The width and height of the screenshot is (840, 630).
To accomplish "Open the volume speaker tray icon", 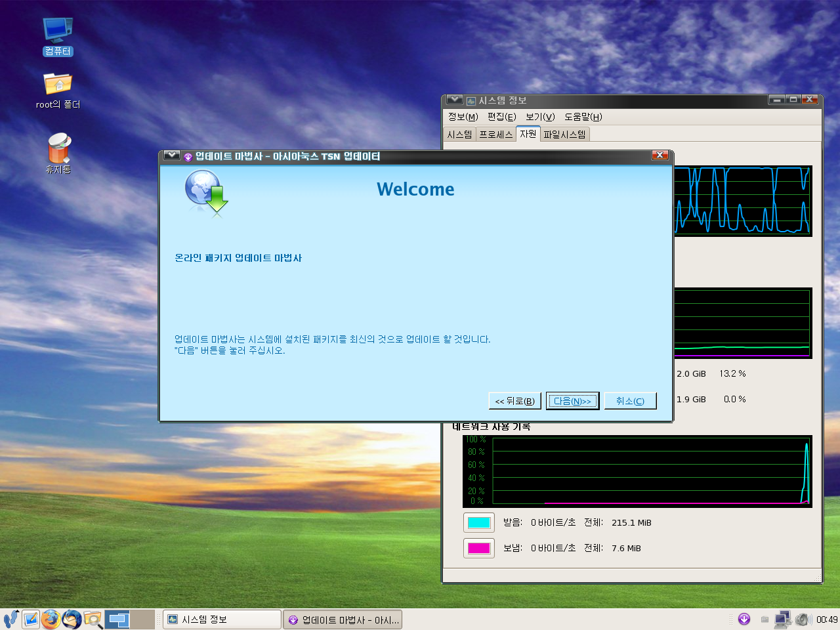I will (803, 619).
